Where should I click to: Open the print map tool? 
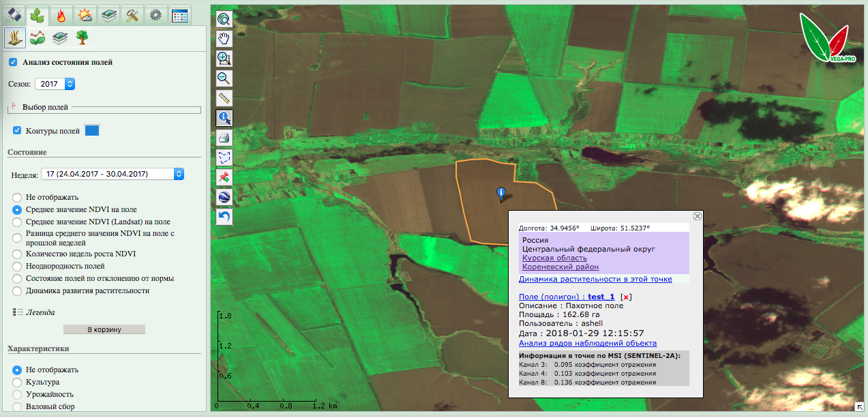225,136
